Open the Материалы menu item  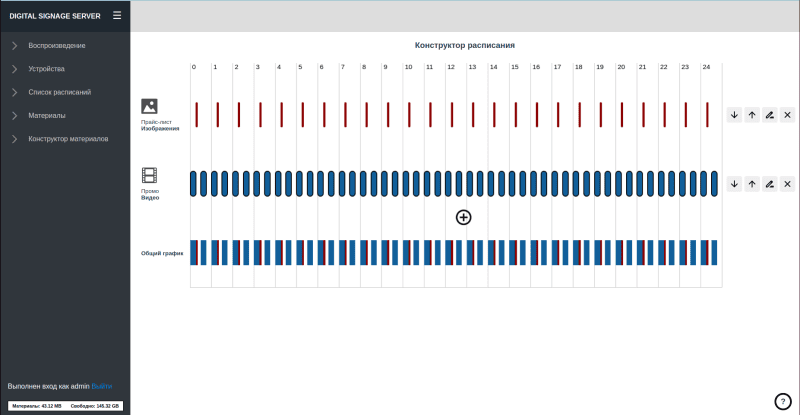(x=47, y=115)
